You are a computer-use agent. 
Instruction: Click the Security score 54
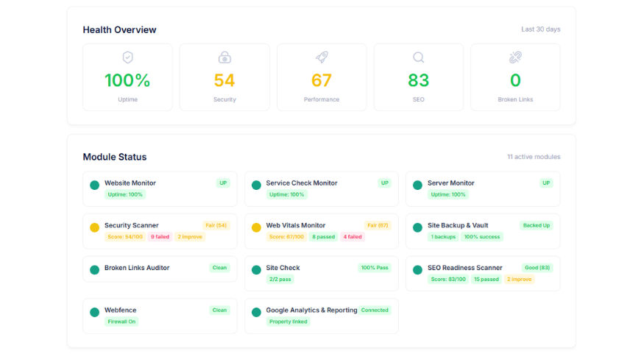click(224, 80)
